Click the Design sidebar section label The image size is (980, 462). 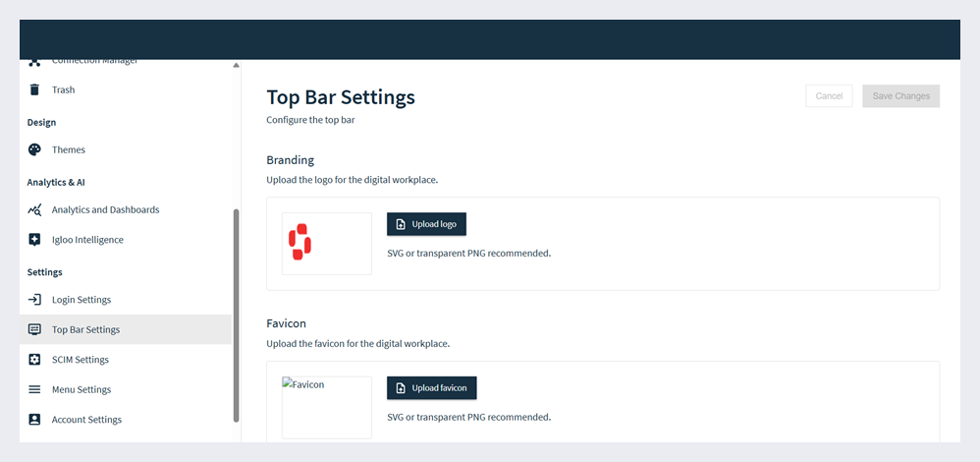pos(41,122)
